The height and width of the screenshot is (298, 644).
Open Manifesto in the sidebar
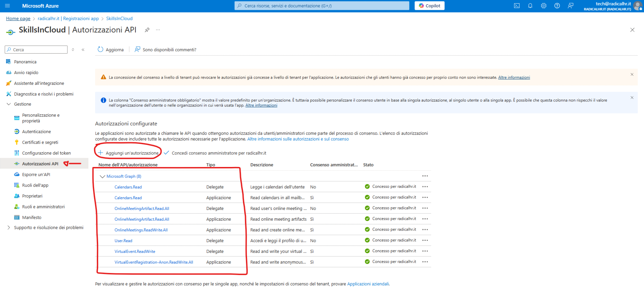(x=32, y=217)
